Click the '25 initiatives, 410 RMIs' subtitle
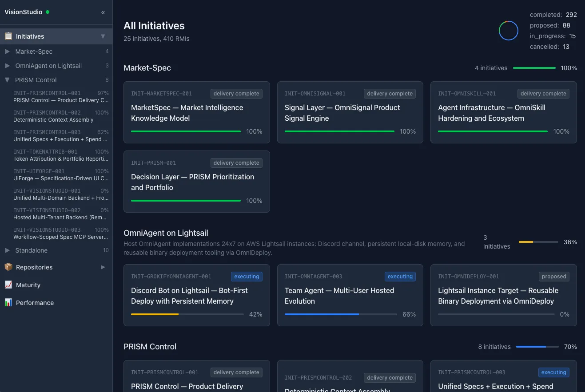This screenshot has width=585, height=392. (156, 39)
